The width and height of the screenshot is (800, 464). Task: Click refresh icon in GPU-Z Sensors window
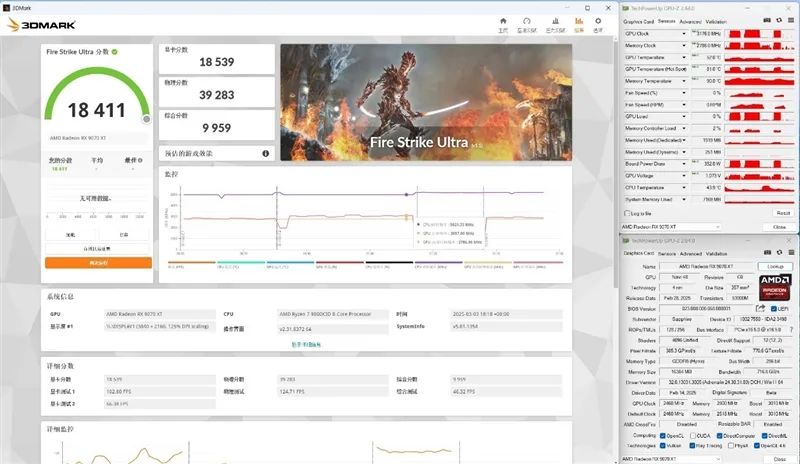[779, 20]
